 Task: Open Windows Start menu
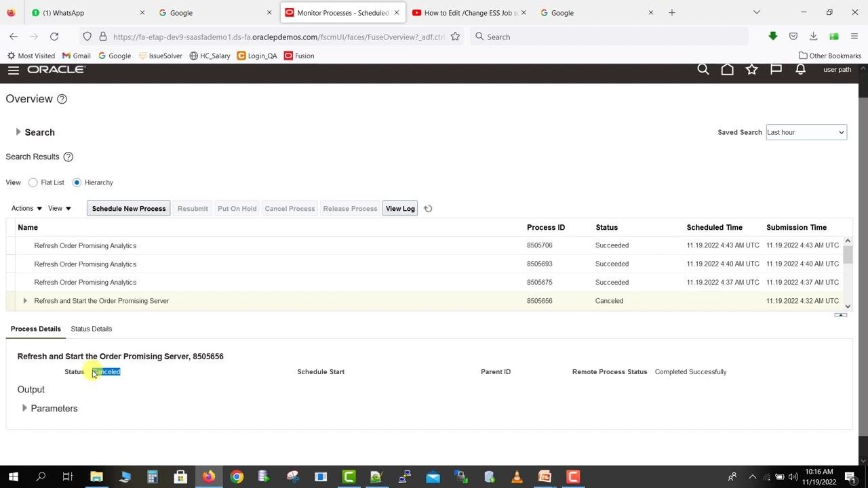[x=13, y=477]
